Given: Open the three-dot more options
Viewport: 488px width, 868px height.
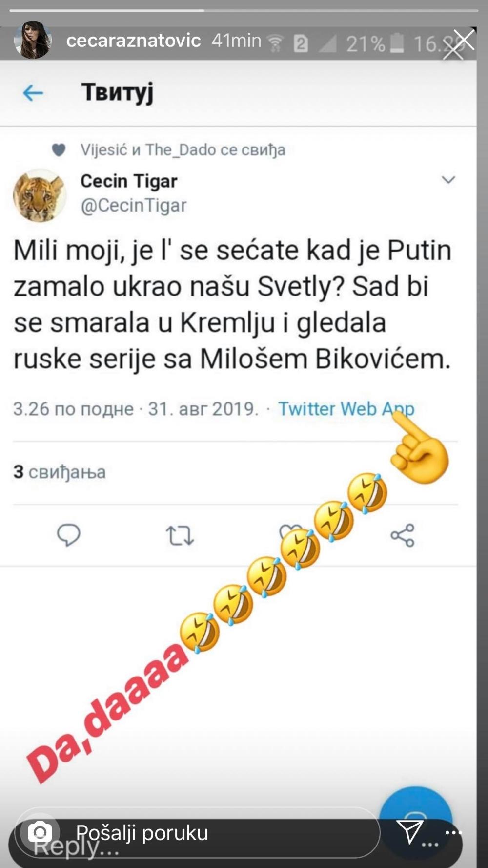Looking at the screenshot, I should coord(453,832).
